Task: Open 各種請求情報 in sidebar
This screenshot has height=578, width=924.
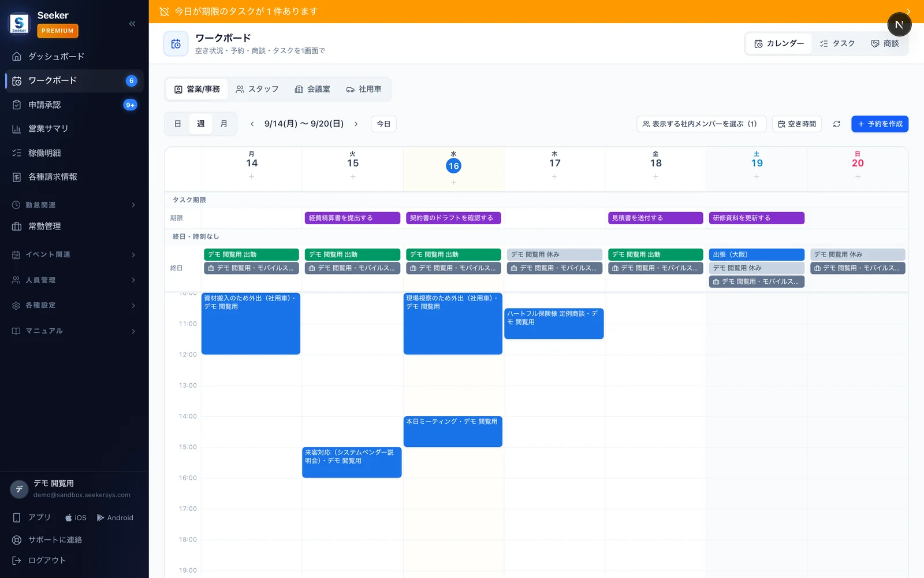Action: coord(74,177)
